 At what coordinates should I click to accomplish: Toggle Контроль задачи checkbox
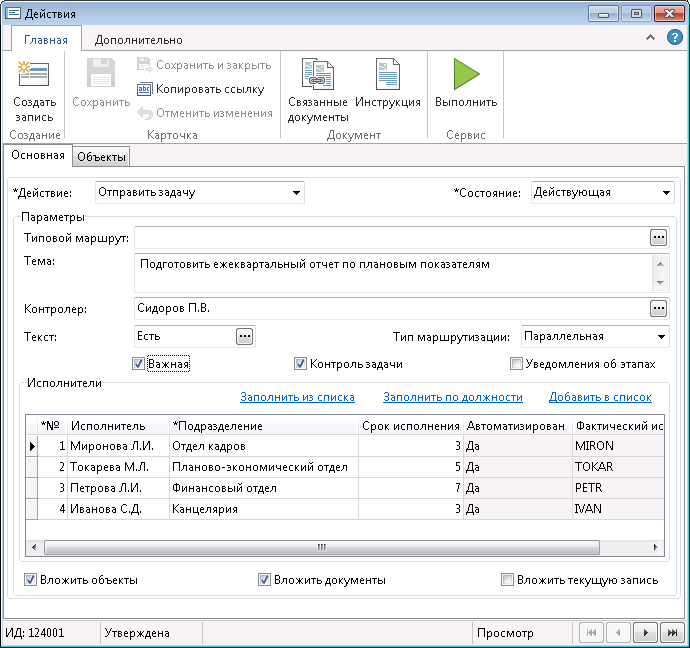coord(300,364)
